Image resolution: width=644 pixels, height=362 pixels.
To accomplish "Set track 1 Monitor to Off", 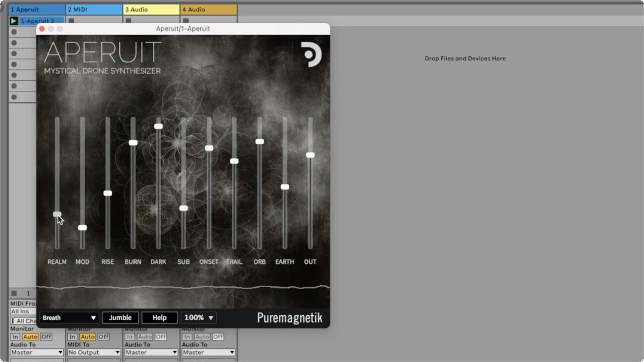I will [x=46, y=337].
